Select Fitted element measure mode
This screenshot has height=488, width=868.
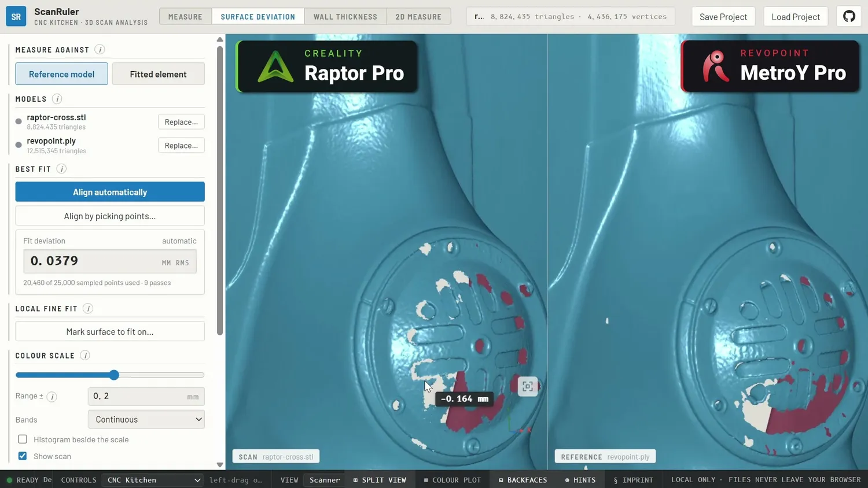[158, 74]
